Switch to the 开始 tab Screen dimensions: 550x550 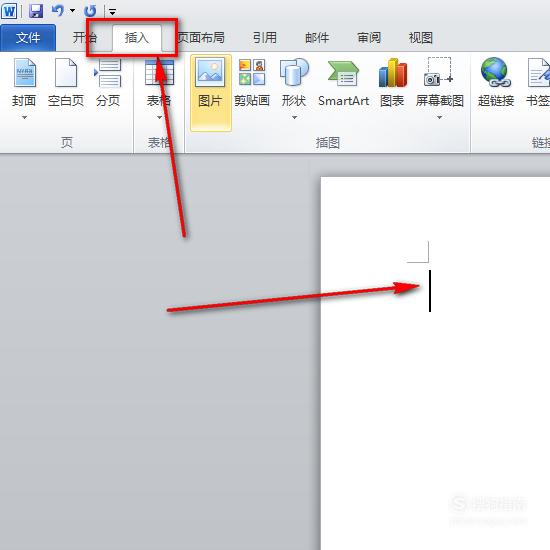84,38
